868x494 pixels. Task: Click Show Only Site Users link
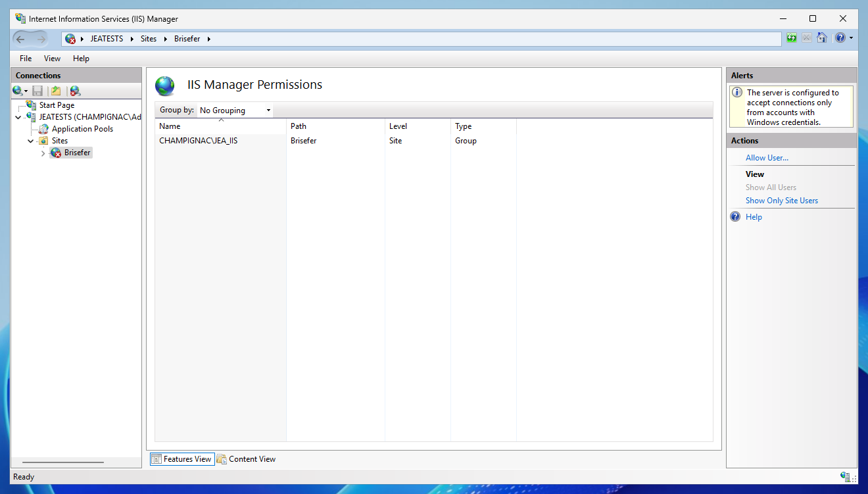pos(782,201)
